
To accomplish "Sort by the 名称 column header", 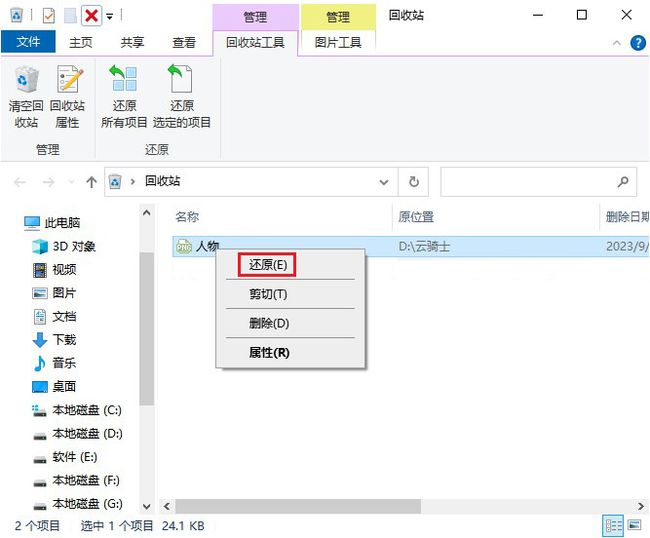I will [x=187, y=217].
